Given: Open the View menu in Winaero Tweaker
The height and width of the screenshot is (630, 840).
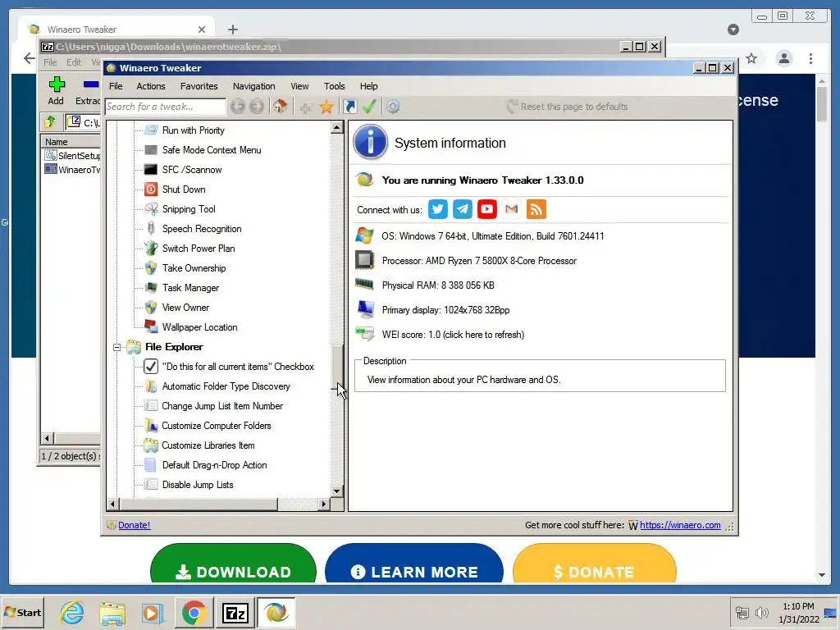Looking at the screenshot, I should [299, 86].
